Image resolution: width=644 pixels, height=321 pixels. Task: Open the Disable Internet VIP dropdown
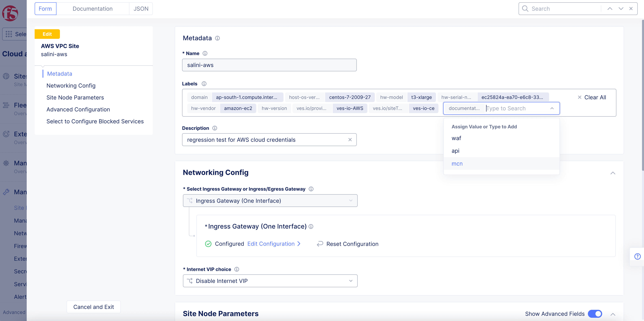[270, 281]
